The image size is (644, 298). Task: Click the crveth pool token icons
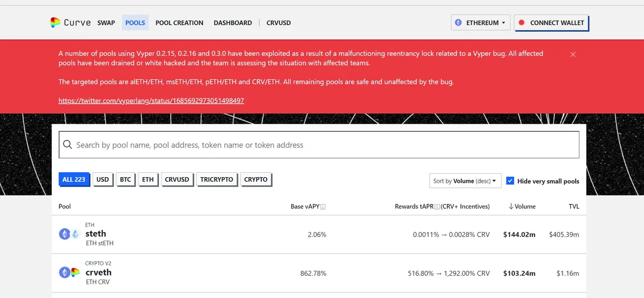69,273
